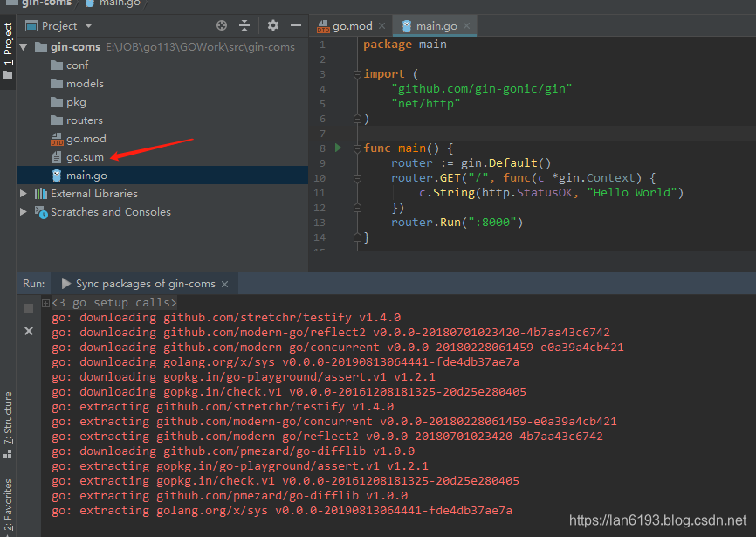Fold the import block in gutter
Image resolution: width=756 pixels, height=537 pixels.
(x=357, y=74)
